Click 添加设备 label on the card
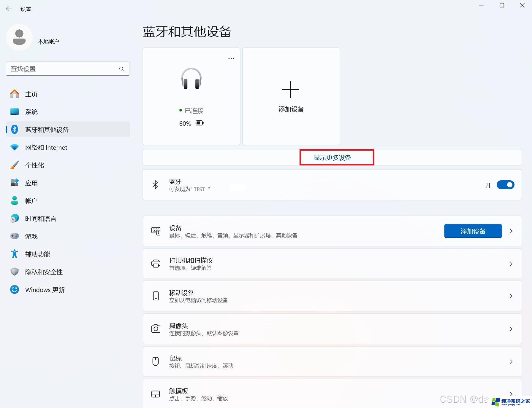This screenshot has width=532, height=408. [291, 109]
